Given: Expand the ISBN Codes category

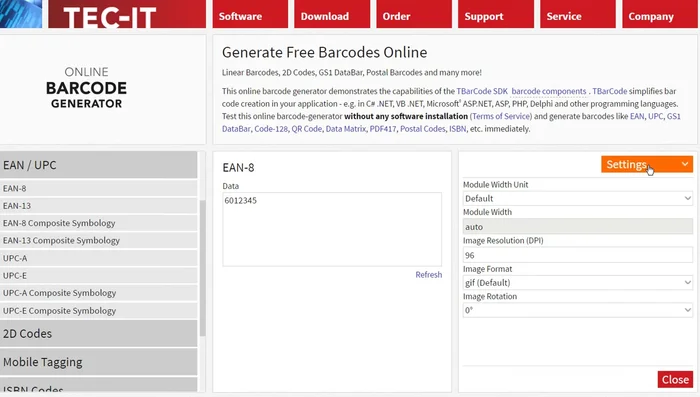Looking at the screenshot, I should tap(99, 386).
